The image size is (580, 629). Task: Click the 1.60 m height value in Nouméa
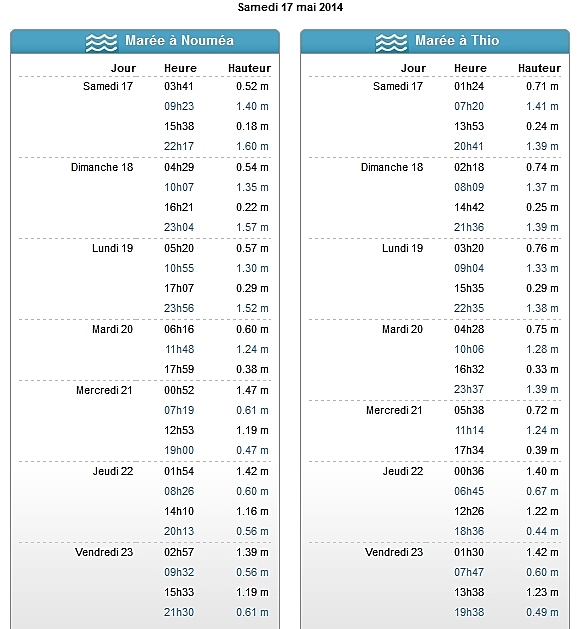pos(252,146)
